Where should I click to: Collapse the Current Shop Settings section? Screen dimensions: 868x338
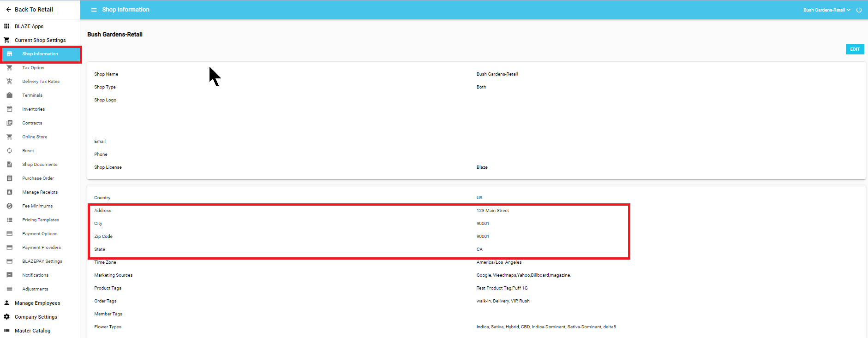coord(40,40)
